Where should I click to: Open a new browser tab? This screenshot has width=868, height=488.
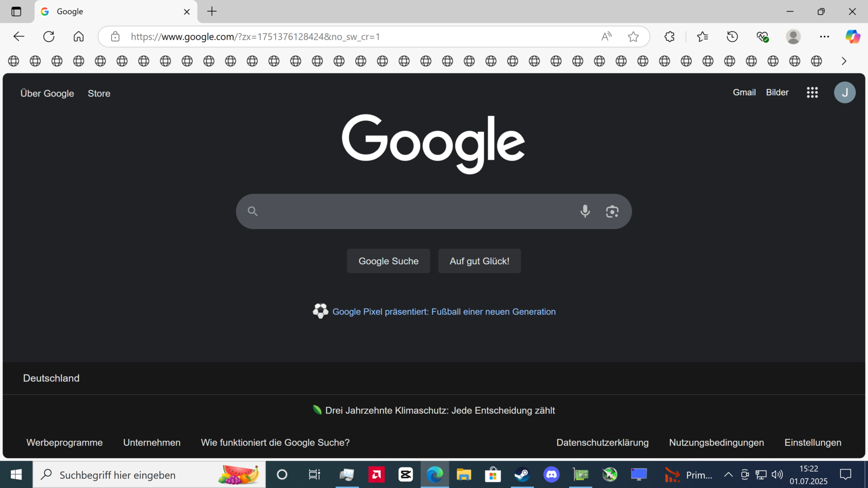pos(212,11)
